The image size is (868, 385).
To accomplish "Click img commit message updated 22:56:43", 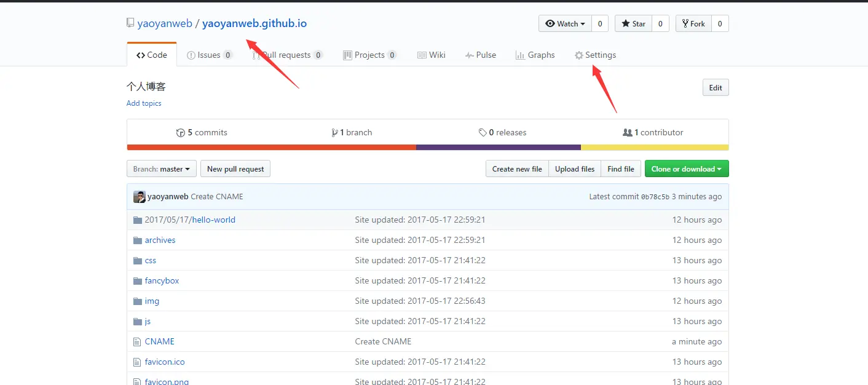I will (x=420, y=301).
